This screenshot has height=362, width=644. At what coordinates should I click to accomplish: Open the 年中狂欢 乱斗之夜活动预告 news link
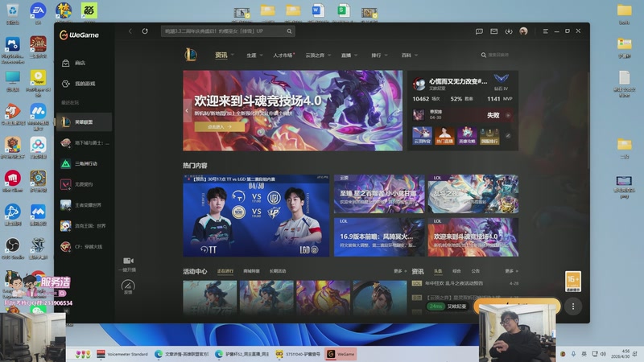click(454, 283)
